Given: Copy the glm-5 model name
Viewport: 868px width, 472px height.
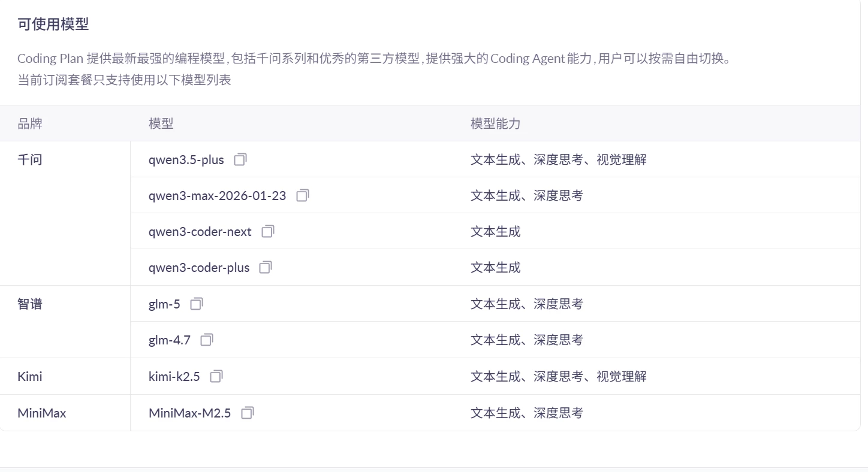Looking at the screenshot, I should click(197, 304).
